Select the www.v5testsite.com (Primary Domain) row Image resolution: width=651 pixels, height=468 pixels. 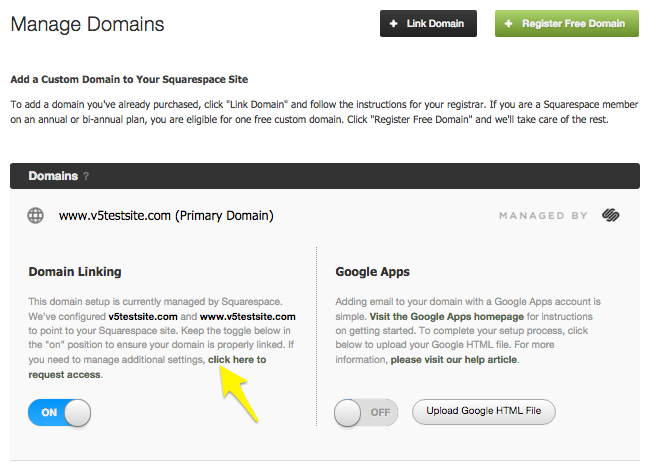click(166, 215)
